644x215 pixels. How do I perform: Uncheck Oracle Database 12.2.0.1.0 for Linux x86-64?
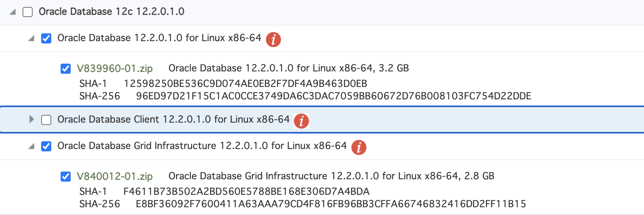tap(46, 38)
